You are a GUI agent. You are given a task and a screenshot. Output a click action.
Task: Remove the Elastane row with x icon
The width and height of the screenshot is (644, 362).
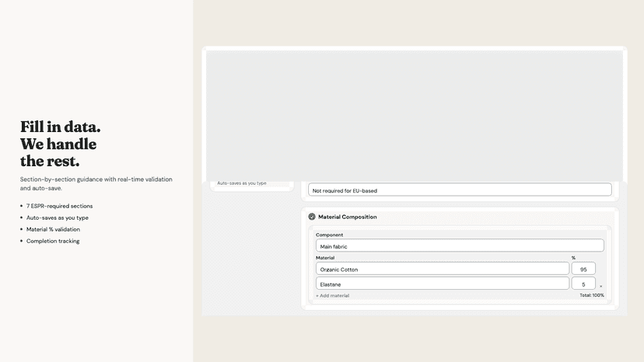[x=601, y=286]
